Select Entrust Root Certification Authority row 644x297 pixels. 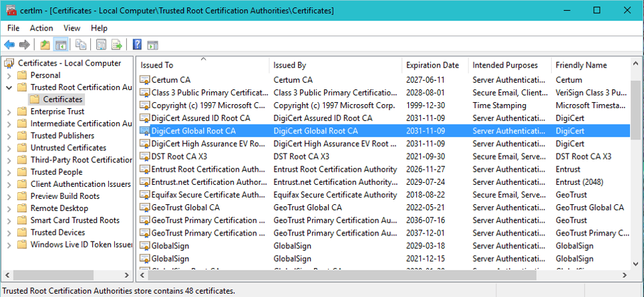coord(383,169)
